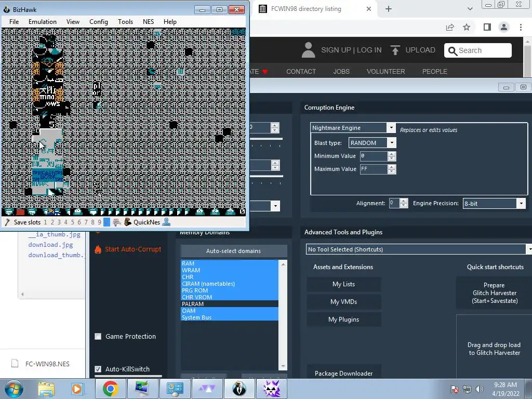The height and width of the screenshot is (399, 532).
Task: Open the NES menu in BizHawk
Action: tap(148, 22)
